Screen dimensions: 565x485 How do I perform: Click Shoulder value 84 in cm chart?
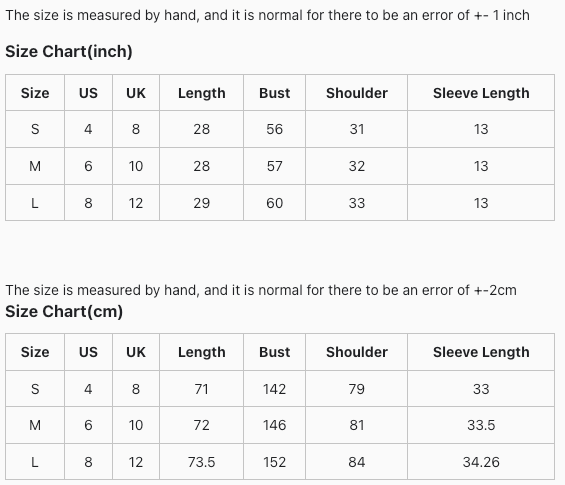(357, 462)
